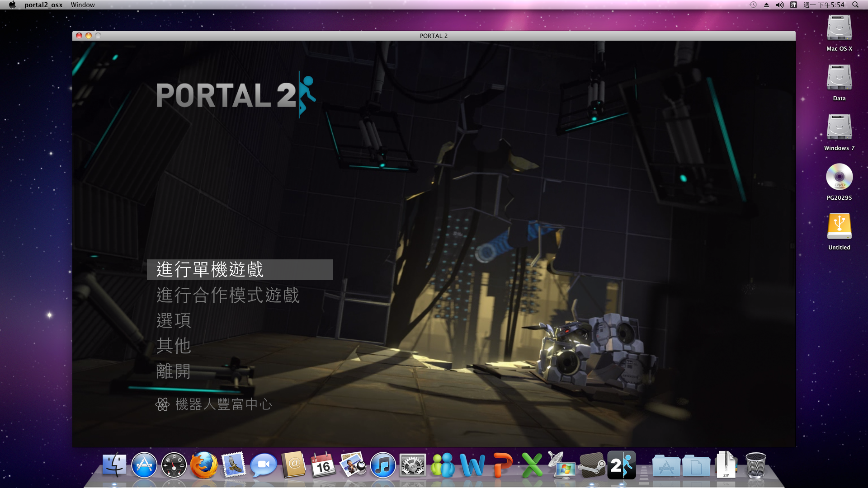The height and width of the screenshot is (488, 868).
Task: Open Firefox from the dock
Action: click(204, 465)
